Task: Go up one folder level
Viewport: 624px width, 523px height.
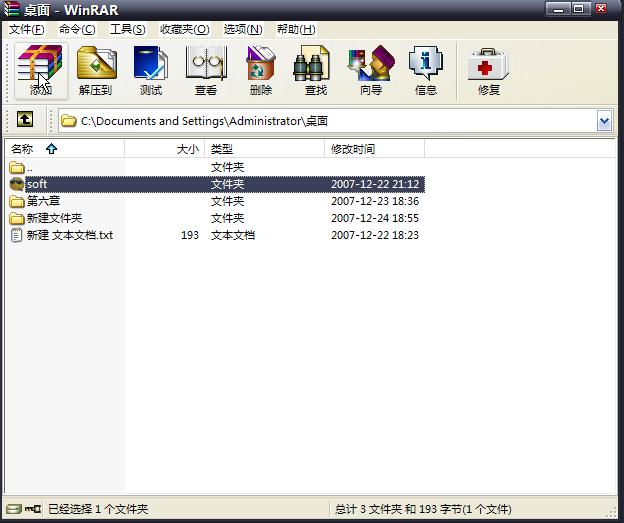Action: click(x=25, y=119)
